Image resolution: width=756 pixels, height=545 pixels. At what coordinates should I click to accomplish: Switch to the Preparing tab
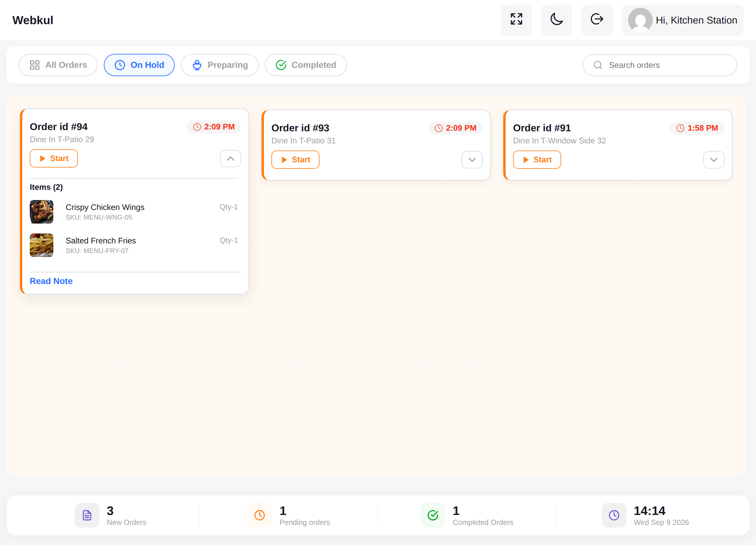pyautogui.click(x=220, y=65)
